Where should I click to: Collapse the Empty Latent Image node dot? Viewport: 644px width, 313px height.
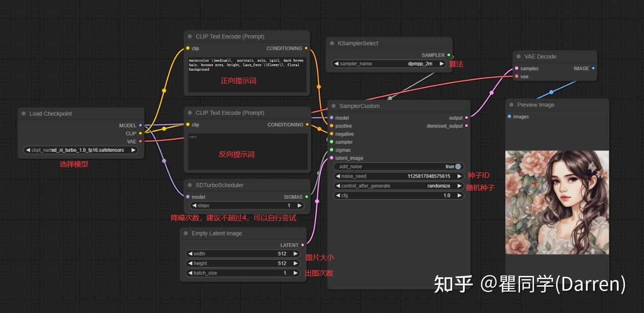tap(186, 234)
